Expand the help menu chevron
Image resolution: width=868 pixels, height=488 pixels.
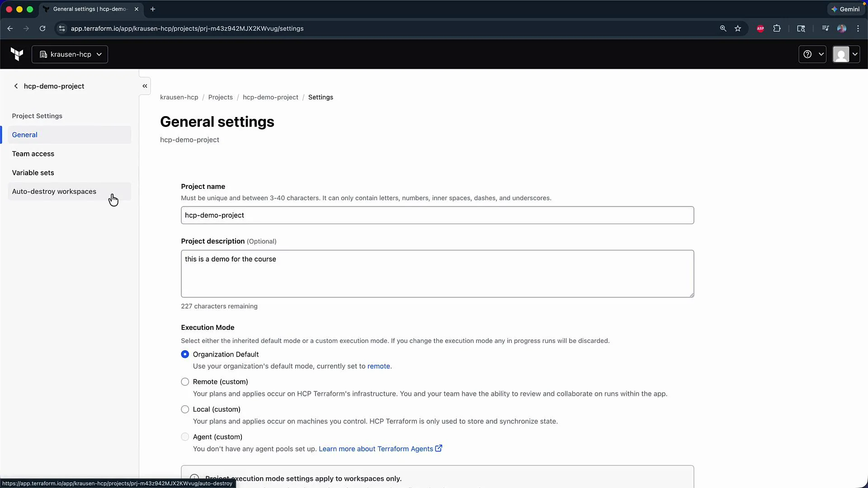pos(821,54)
